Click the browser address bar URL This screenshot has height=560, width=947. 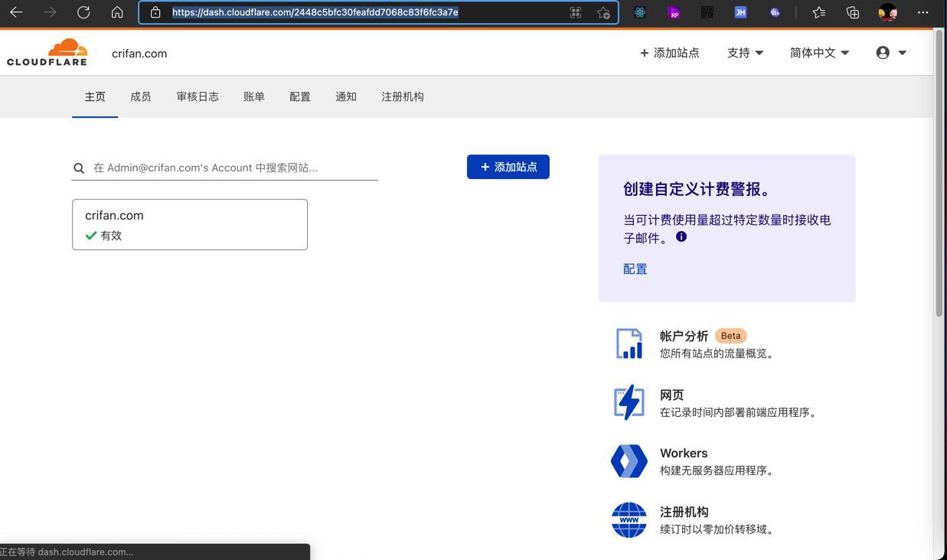click(x=315, y=12)
